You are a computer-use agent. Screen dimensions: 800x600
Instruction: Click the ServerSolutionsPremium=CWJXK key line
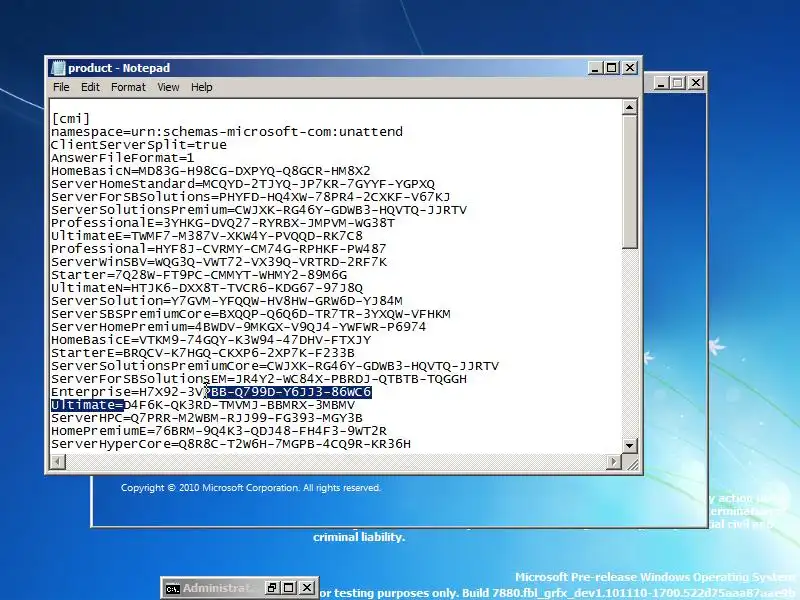point(259,210)
